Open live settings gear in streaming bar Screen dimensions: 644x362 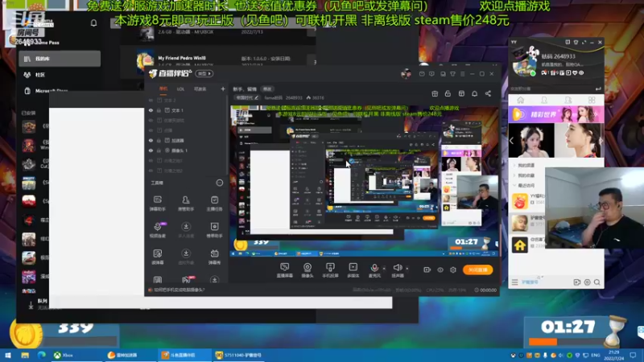coord(453,269)
